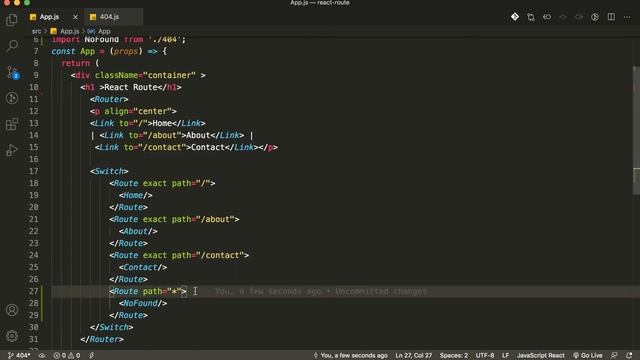Click the dimmed revision dot icon in editor toolbar
640x360 pixels.
pyautogui.click(x=563, y=17)
